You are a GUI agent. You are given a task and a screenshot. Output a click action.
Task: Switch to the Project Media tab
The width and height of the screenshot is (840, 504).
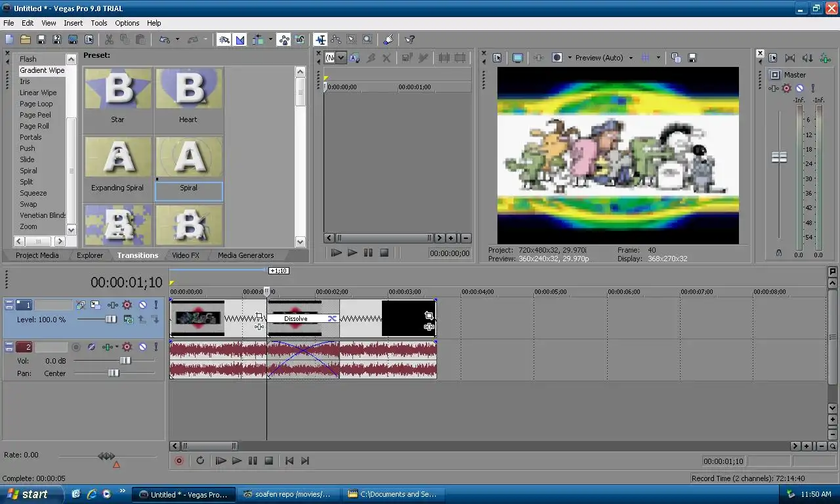pos(37,255)
